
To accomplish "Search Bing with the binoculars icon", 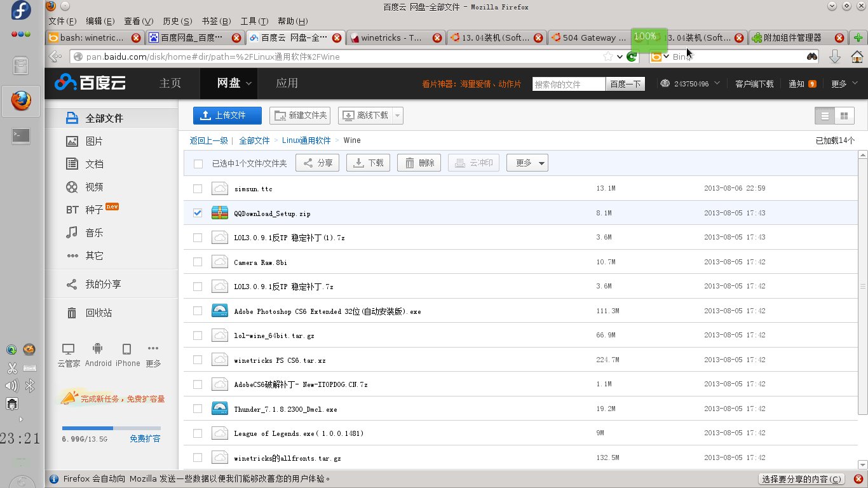I will click(812, 57).
